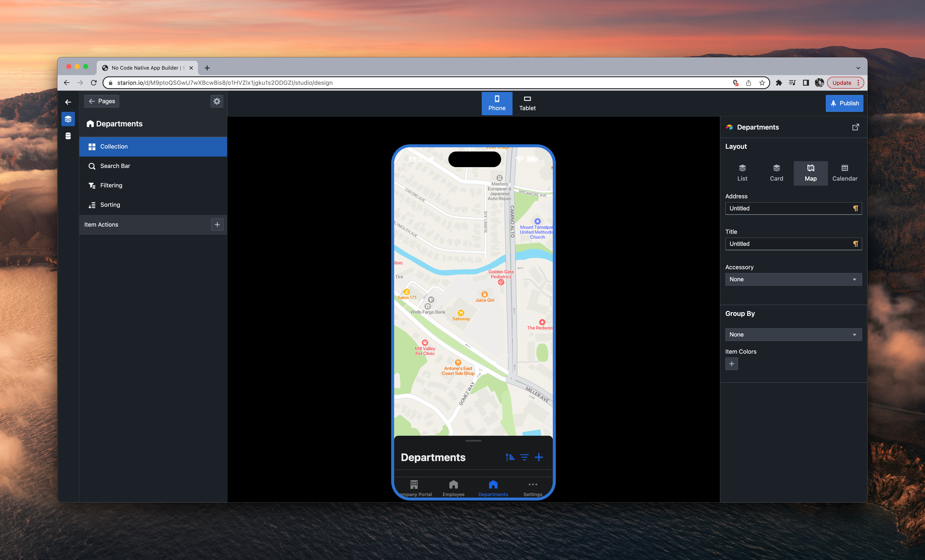Open the database icon in the left sidebar
The image size is (925, 560).
tap(68, 136)
